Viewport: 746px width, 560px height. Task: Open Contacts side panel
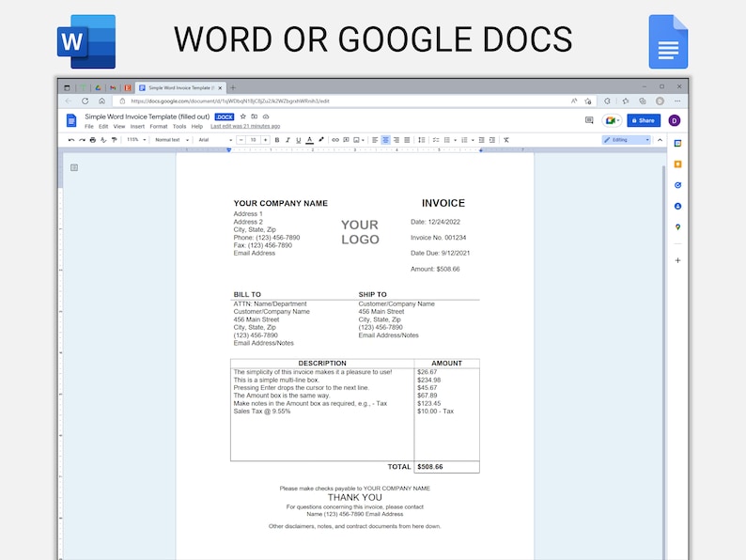coord(678,206)
